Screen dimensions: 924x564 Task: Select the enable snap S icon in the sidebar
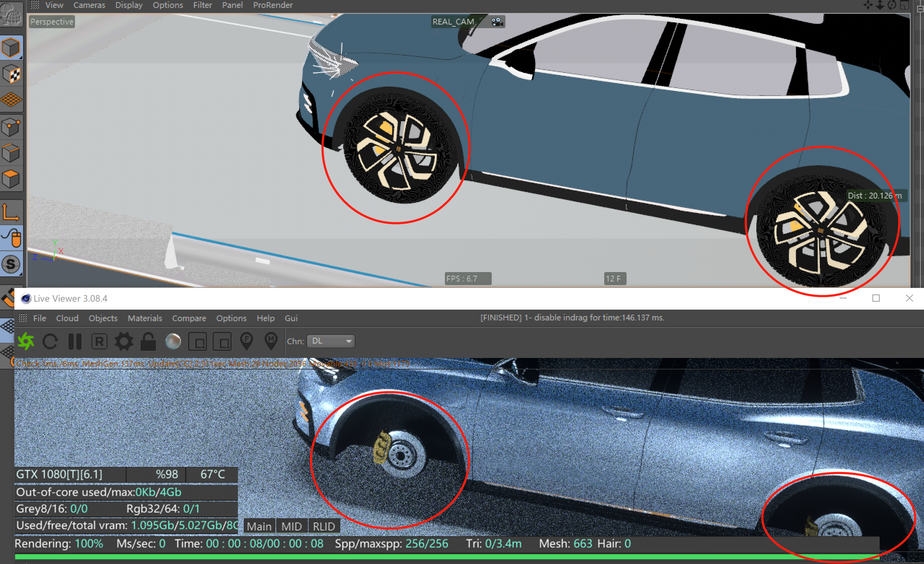point(11,264)
